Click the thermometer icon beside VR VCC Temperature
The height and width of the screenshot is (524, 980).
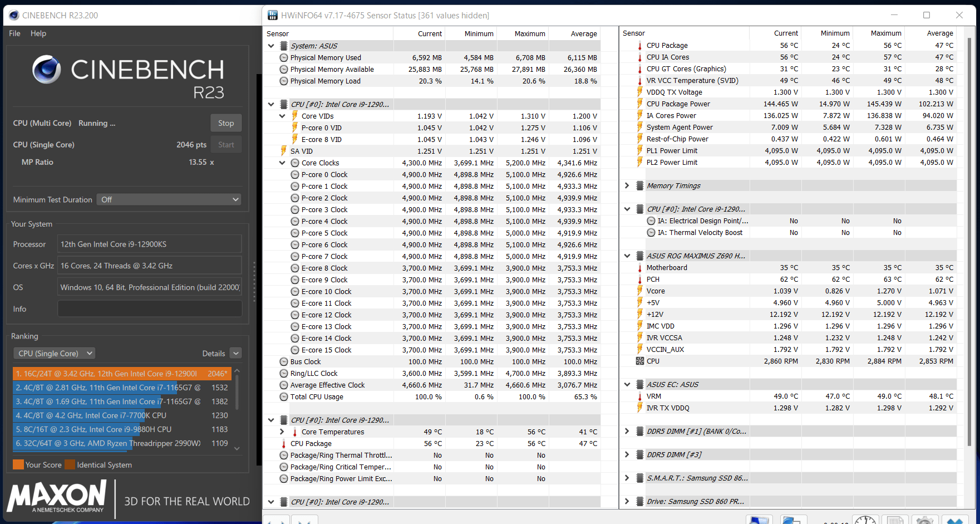(640, 81)
